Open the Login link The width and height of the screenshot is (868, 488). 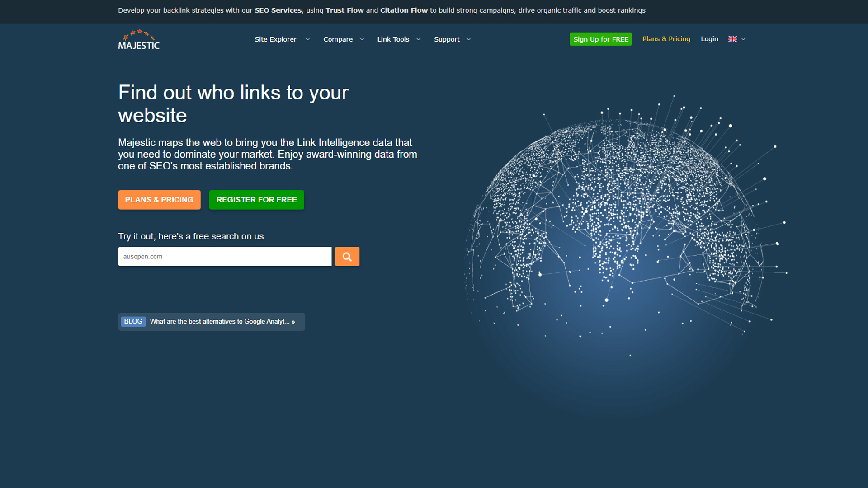click(x=709, y=39)
